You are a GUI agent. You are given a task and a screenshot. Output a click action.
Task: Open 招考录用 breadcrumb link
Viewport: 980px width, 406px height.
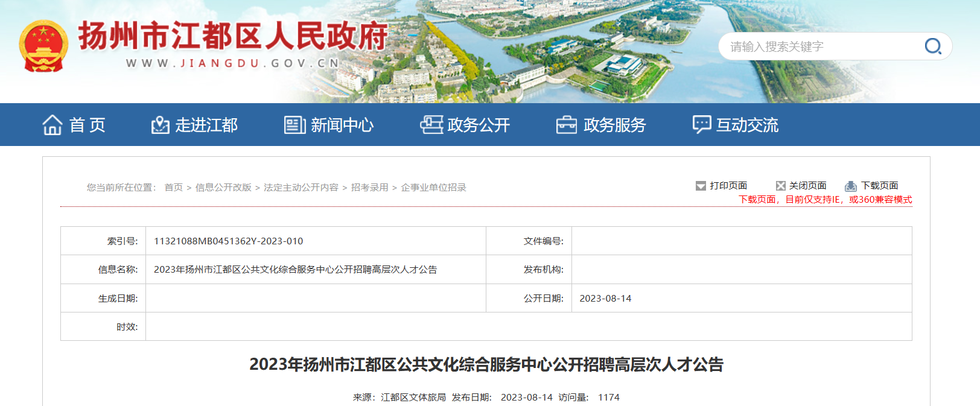click(370, 188)
